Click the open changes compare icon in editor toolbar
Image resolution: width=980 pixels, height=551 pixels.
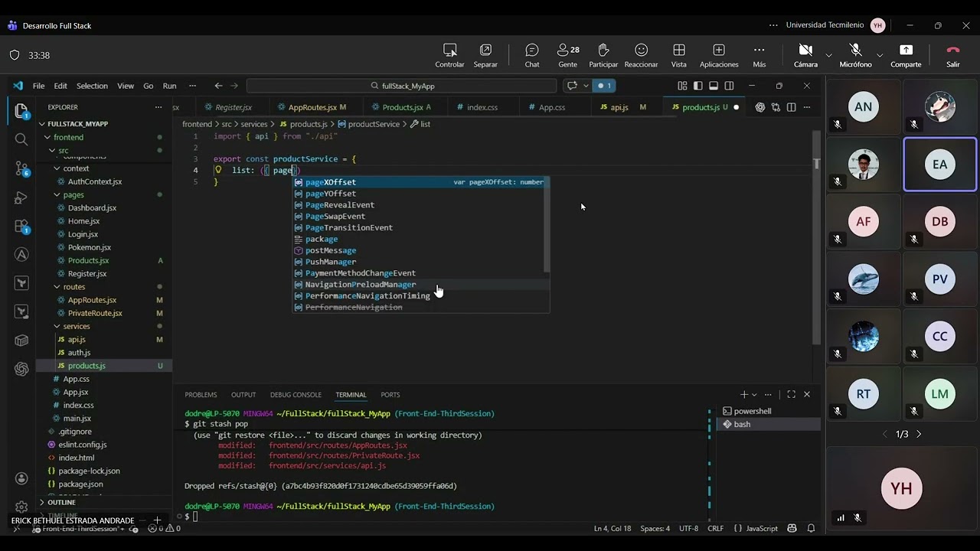(776, 107)
